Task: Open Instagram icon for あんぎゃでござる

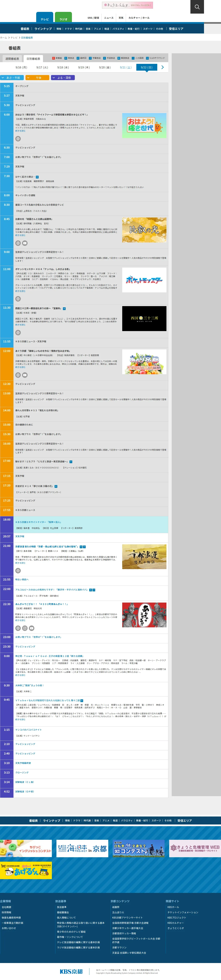Action: tap(25, 628)
